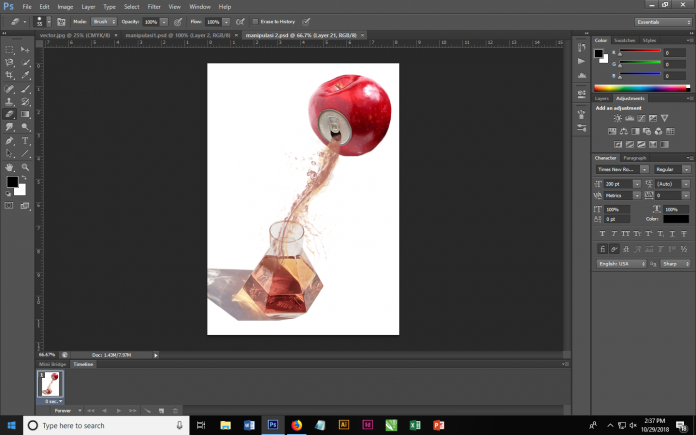Select the Pen tool

pos(10,141)
